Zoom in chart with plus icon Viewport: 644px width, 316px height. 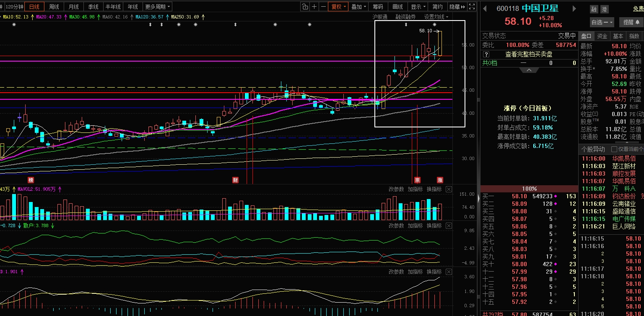pos(314,7)
